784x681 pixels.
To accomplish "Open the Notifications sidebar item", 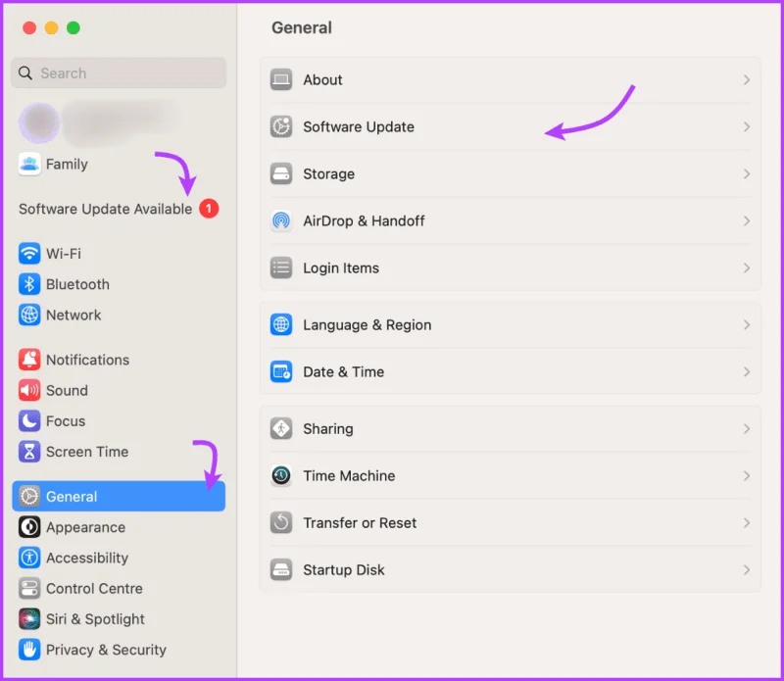I will point(119,360).
